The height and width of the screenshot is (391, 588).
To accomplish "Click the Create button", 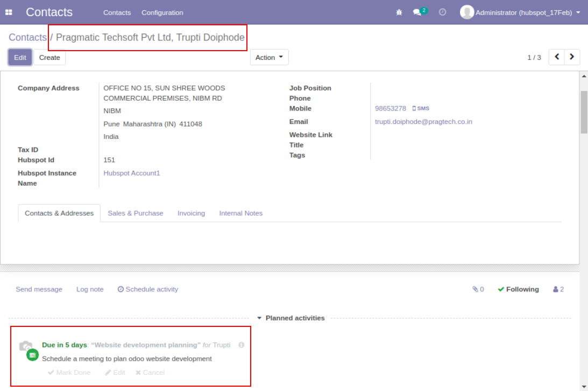I will pyautogui.click(x=49, y=58).
